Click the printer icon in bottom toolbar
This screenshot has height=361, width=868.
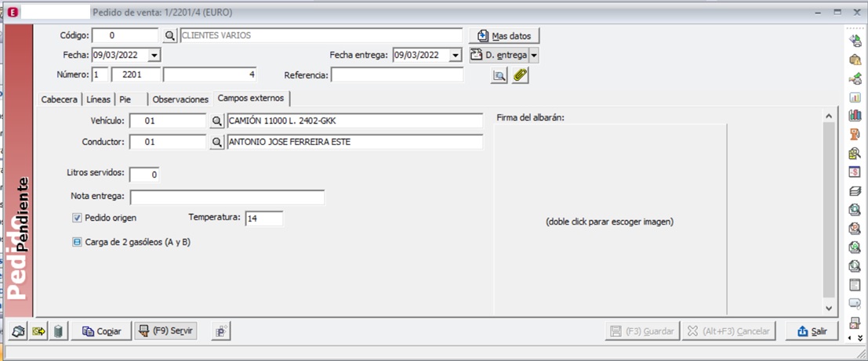pos(18,331)
